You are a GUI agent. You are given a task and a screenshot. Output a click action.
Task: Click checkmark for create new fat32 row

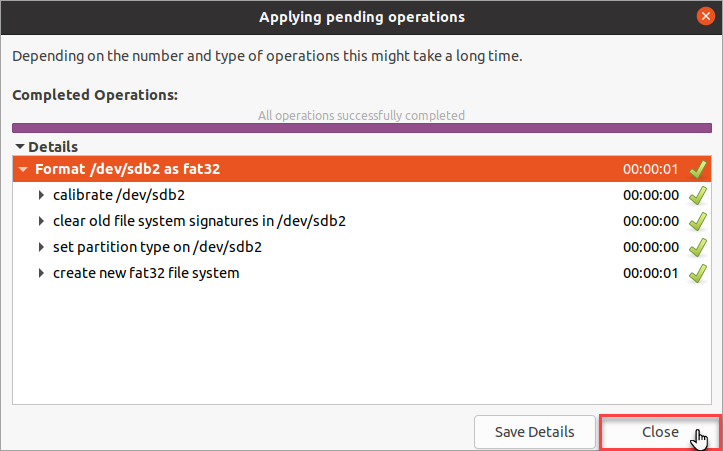click(698, 273)
